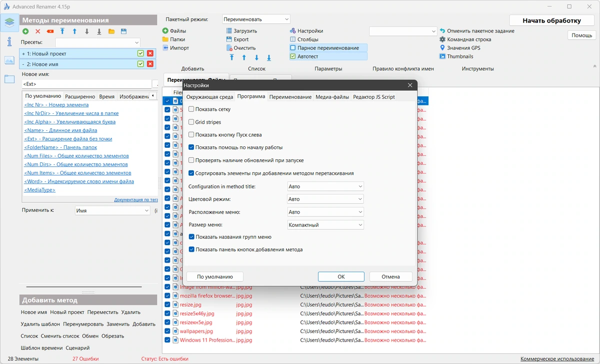Image resolution: width=600 pixels, height=364 pixels.
Task: Click OK in Настройки dialog
Action: point(341,277)
